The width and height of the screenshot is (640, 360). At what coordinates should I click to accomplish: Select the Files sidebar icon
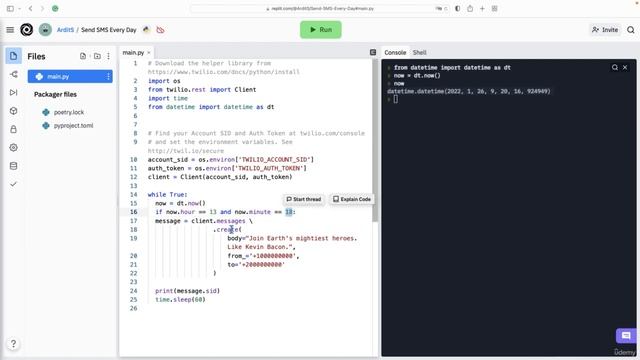(x=13, y=56)
